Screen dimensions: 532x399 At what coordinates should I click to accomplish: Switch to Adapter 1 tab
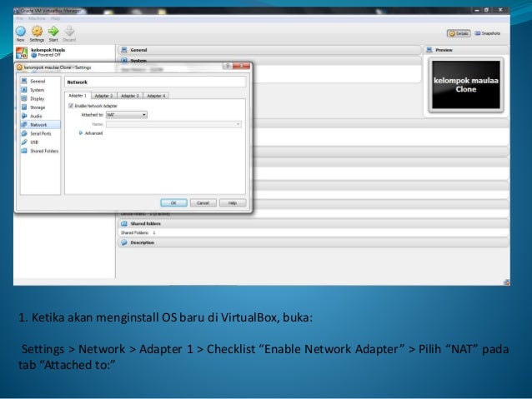point(78,96)
